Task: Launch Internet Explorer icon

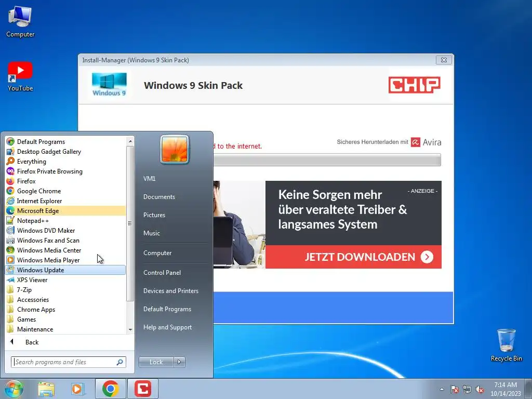Action: (x=10, y=201)
